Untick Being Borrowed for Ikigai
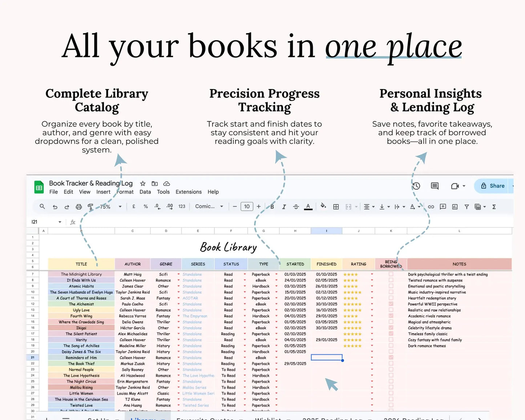525x420 pixels. click(x=391, y=328)
